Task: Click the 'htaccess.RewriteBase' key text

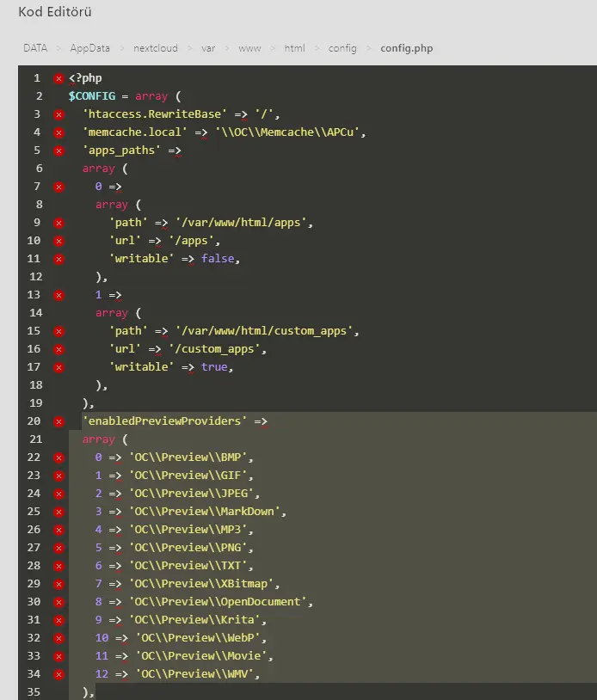Action: click(x=155, y=114)
